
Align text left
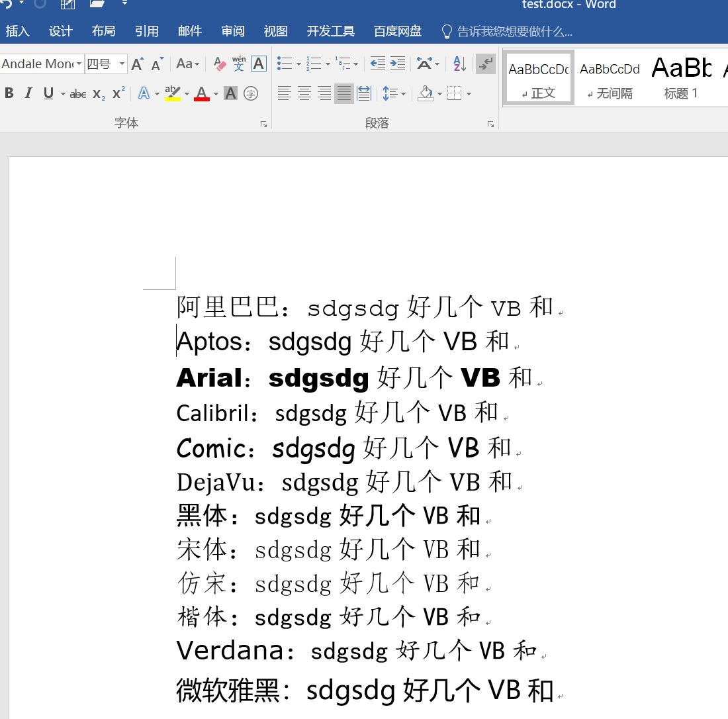coord(285,93)
